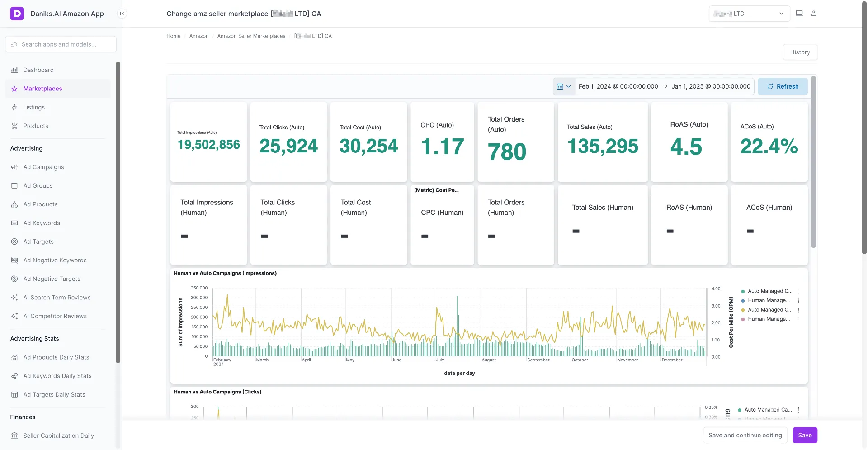Viewport: 868px width, 450px height.
Task: Open the user profile icon
Action: [814, 14]
